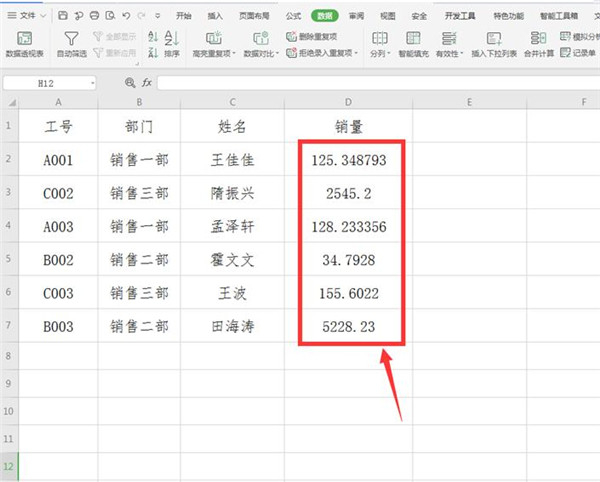This screenshot has width=600, height=482.
Task: Expand the Text to Columns (分列) dropdown
Action: 380,51
